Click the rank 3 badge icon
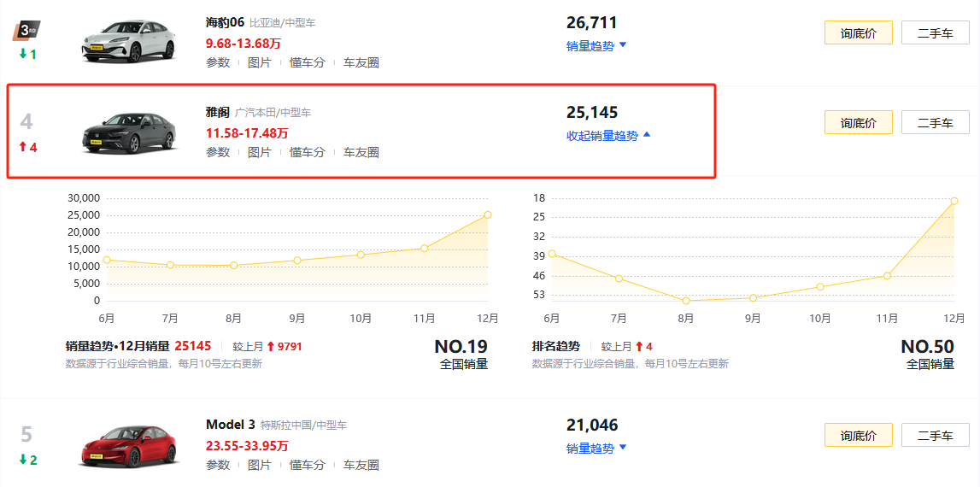Image resolution: width=980 pixels, height=487 pixels. [x=26, y=32]
